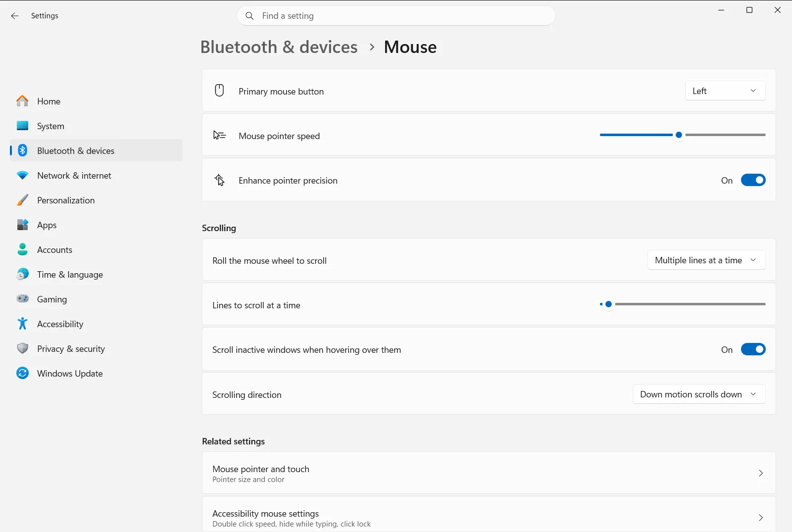Click the Gaming controller icon

[22, 299]
